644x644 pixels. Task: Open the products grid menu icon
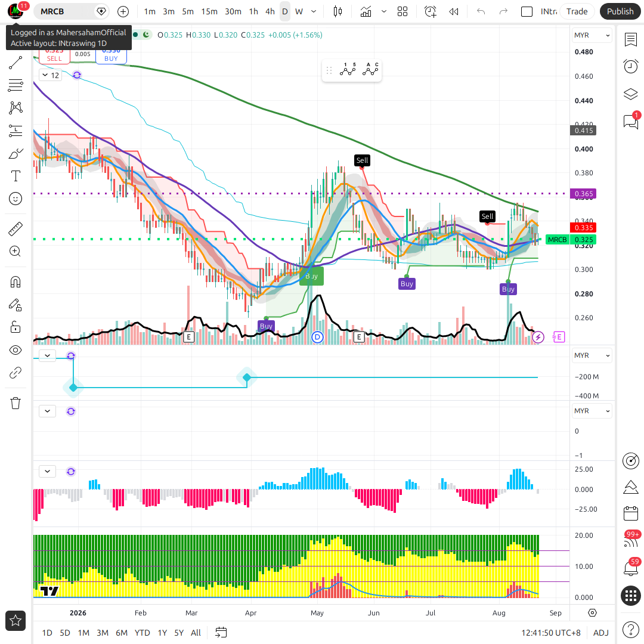click(631, 596)
